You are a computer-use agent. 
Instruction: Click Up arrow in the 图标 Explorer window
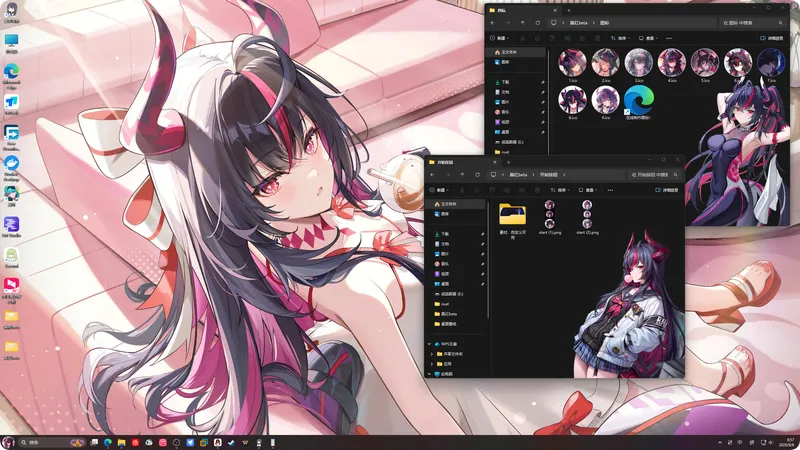point(522,23)
